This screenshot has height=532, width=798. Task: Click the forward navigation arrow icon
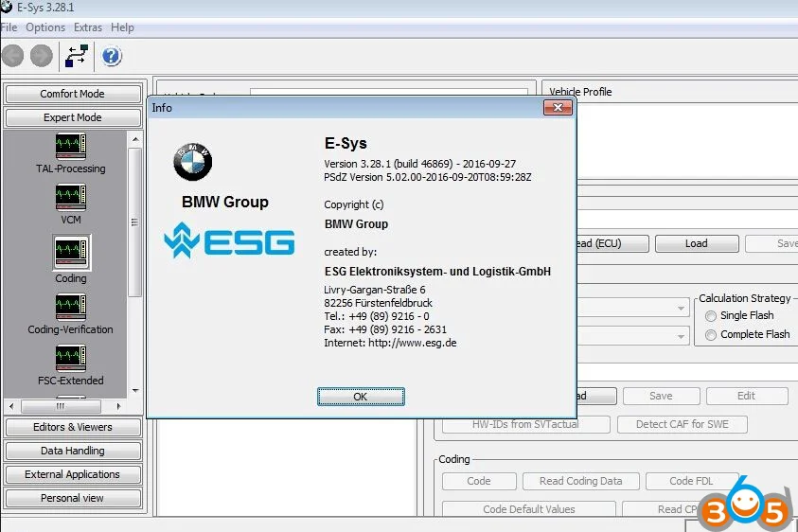click(x=42, y=56)
